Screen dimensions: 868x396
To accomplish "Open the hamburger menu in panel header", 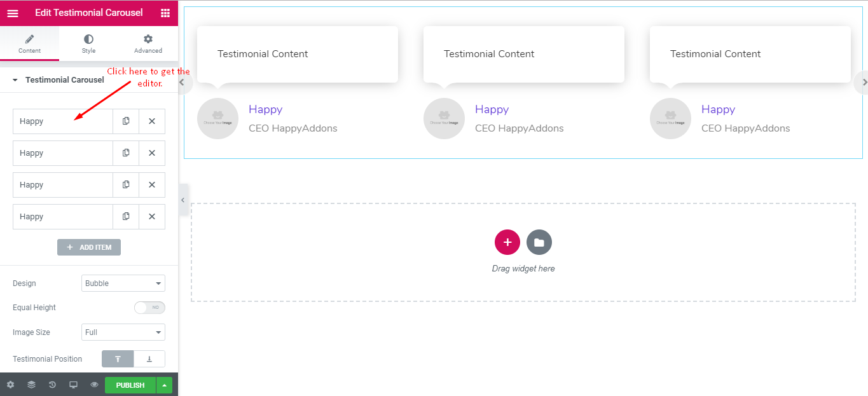I will [13, 13].
